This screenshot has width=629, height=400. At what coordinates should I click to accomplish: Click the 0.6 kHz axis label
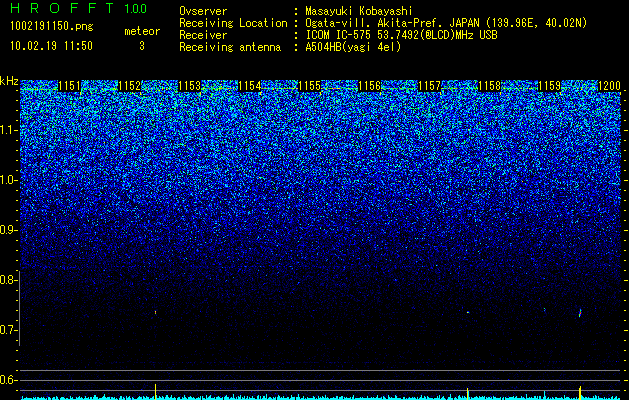(x=9, y=380)
